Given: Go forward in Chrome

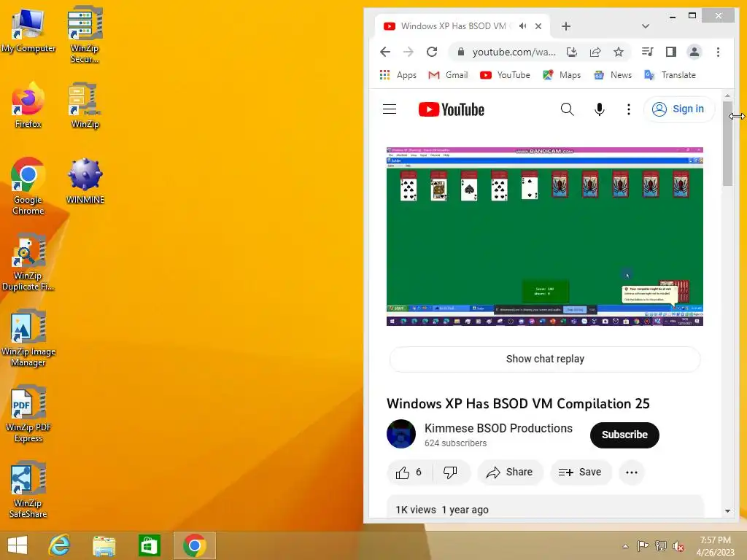Looking at the screenshot, I should tap(409, 52).
